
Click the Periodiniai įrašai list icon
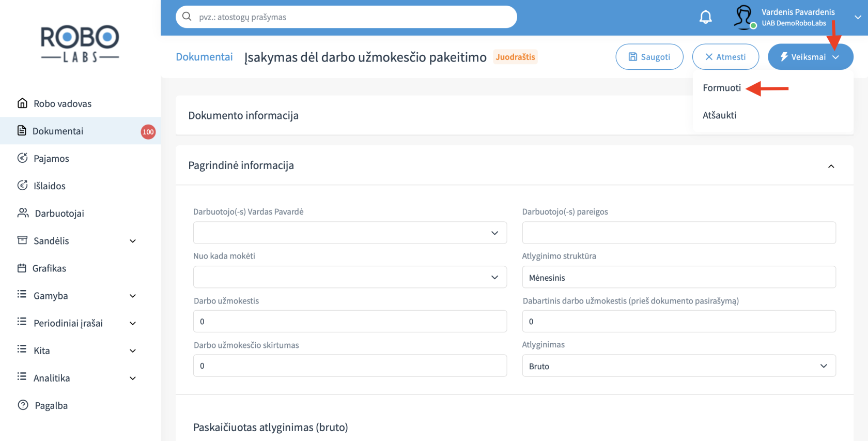(x=22, y=322)
